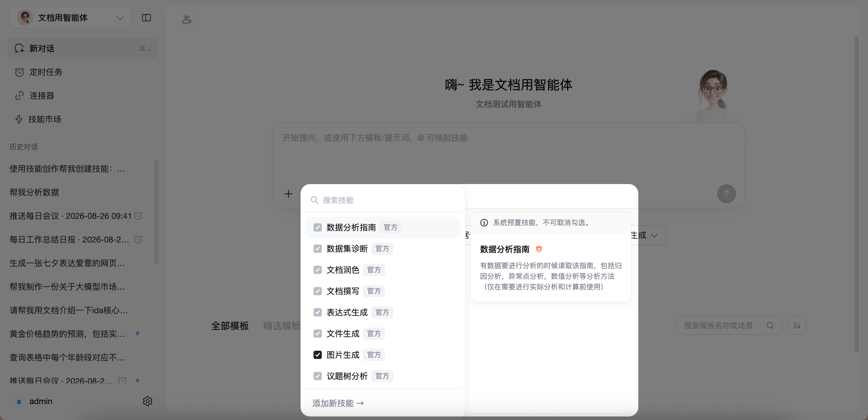
Task: Click the plus attachment icon
Action: [288, 194]
